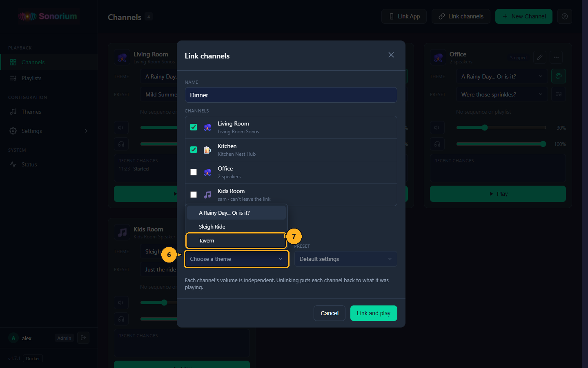Cancel the Link channels dialog

[x=330, y=313]
